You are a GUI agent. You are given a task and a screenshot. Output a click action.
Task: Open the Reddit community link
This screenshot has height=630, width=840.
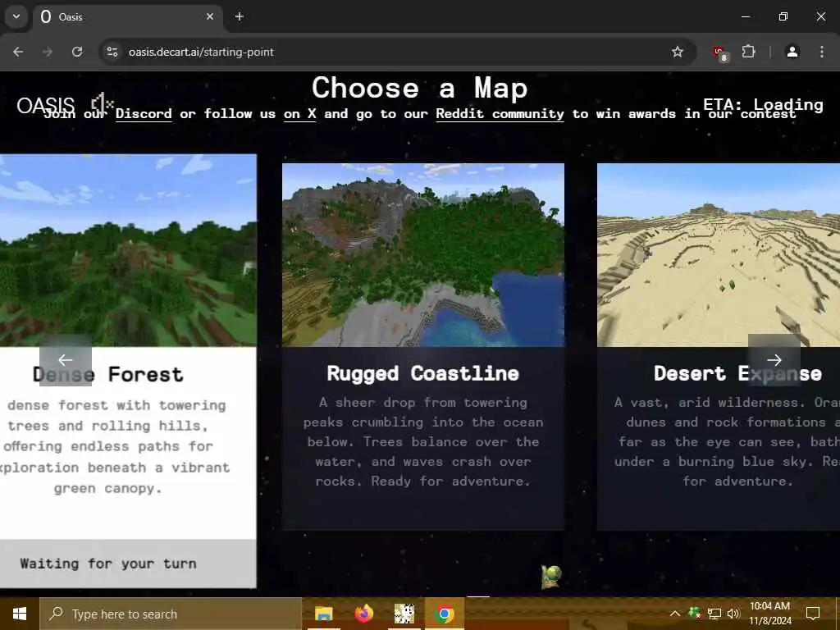(x=500, y=114)
